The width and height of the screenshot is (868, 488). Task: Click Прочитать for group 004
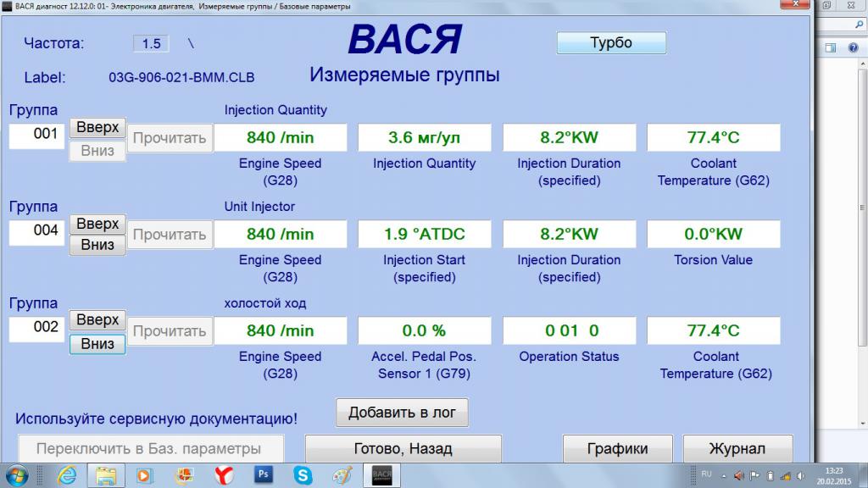(170, 235)
